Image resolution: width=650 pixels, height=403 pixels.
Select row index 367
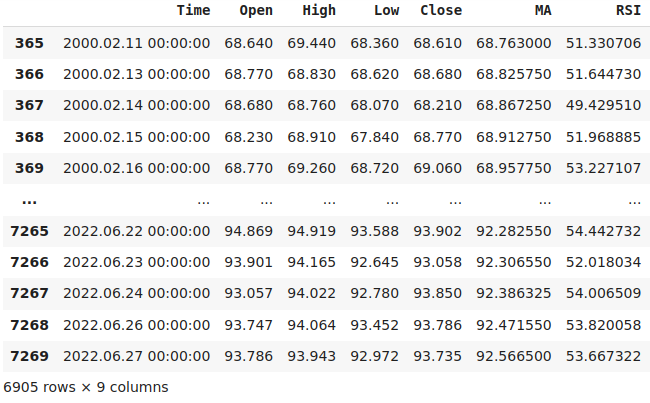click(29, 105)
